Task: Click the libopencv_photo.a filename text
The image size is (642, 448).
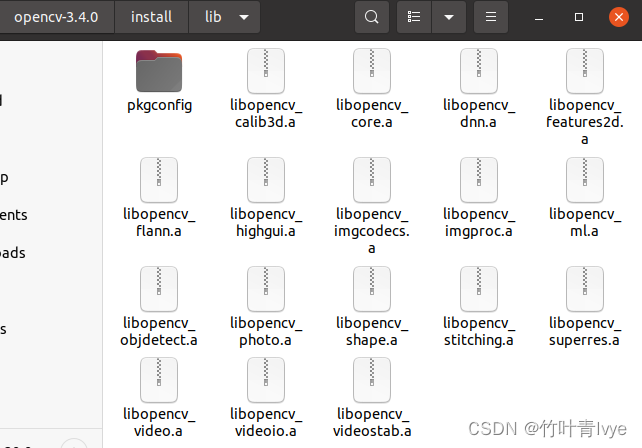Action: [266, 331]
